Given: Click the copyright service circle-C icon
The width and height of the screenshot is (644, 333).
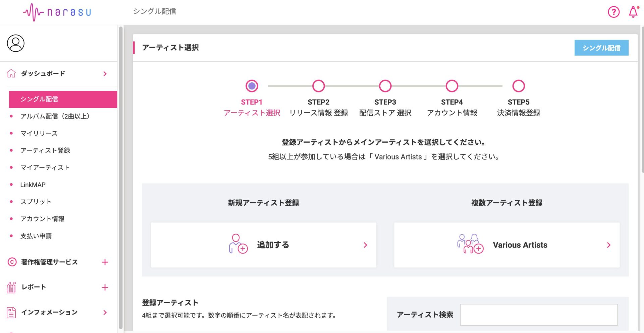Looking at the screenshot, I should [x=12, y=262].
